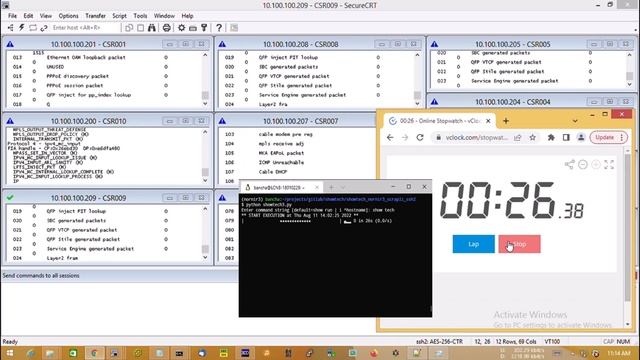Click the Windows Start button on taskbar
The height and width of the screenshot is (360, 640).
pos(9,353)
